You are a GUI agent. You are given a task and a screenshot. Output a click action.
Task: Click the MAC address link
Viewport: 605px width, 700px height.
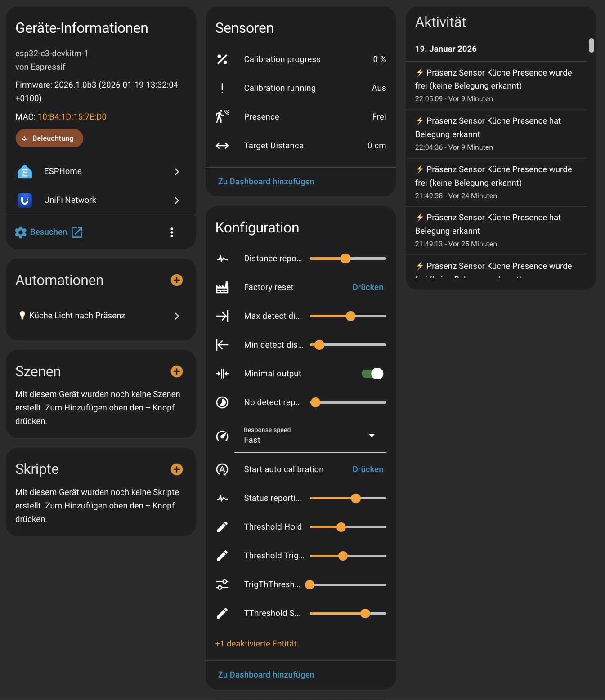(72, 117)
